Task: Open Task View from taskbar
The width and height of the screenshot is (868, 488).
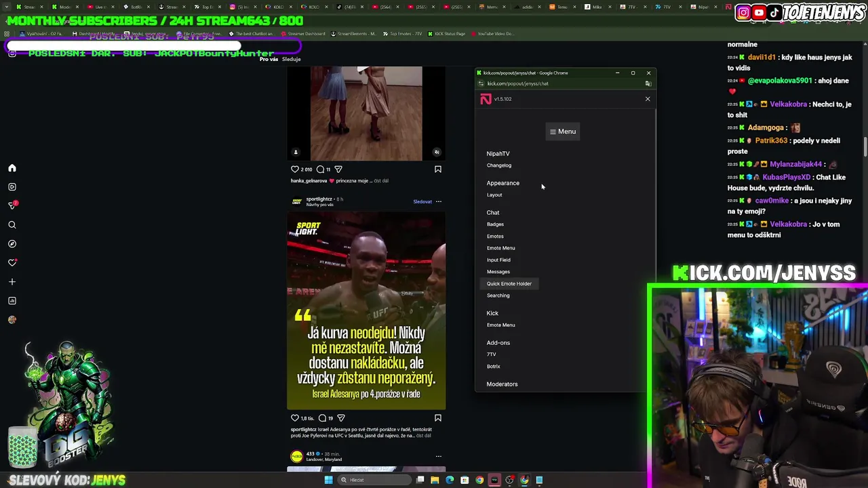Action: pyautogui.click(x=420, y=480)
